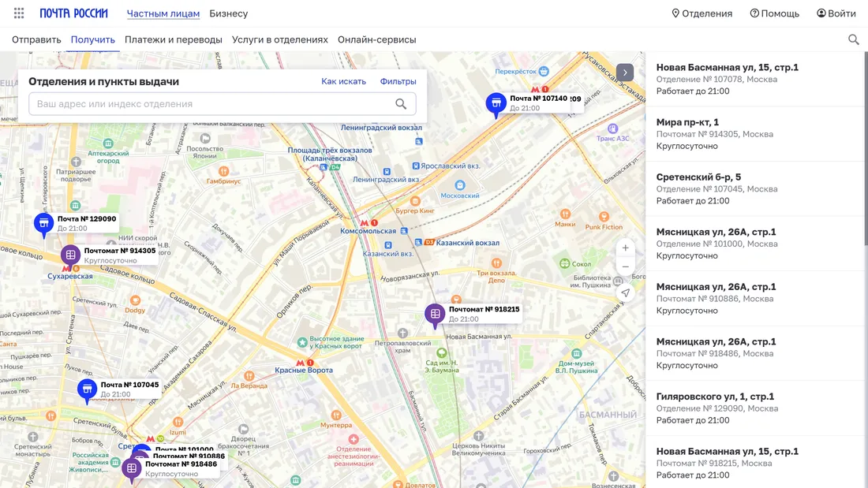
Task: Collapse the results panel via chevron arrow
Action: click(624, 71)
